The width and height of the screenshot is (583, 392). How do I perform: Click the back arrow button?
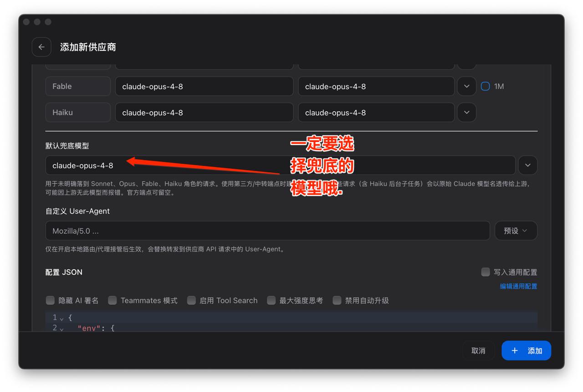coord(41,47)
